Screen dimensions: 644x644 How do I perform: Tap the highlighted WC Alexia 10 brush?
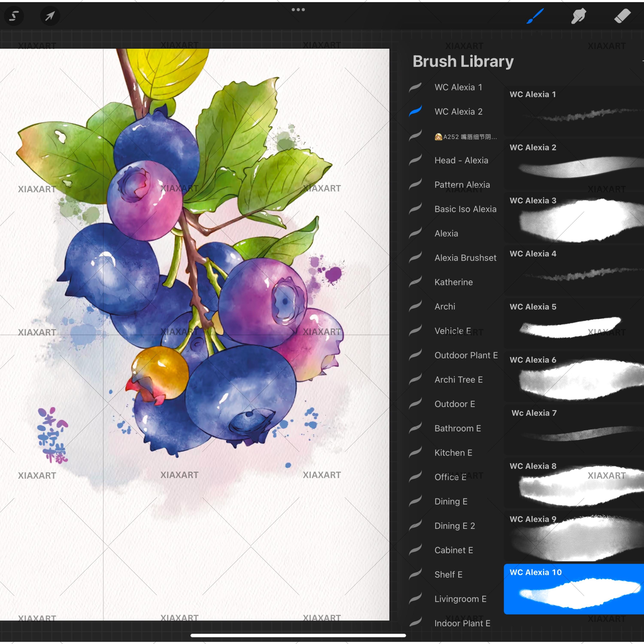pos(574,589)
